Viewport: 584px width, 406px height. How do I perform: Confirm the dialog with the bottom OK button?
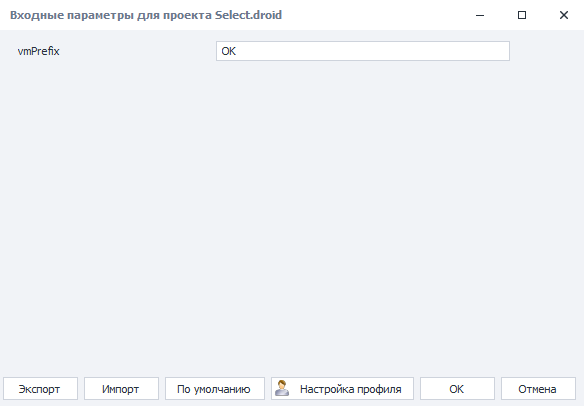457,388
